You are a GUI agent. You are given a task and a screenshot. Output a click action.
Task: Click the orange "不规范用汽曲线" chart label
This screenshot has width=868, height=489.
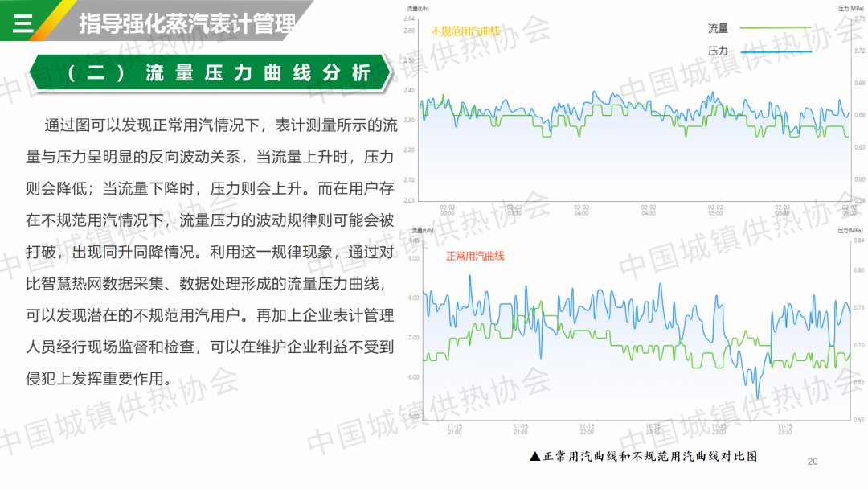coord(465,31)
